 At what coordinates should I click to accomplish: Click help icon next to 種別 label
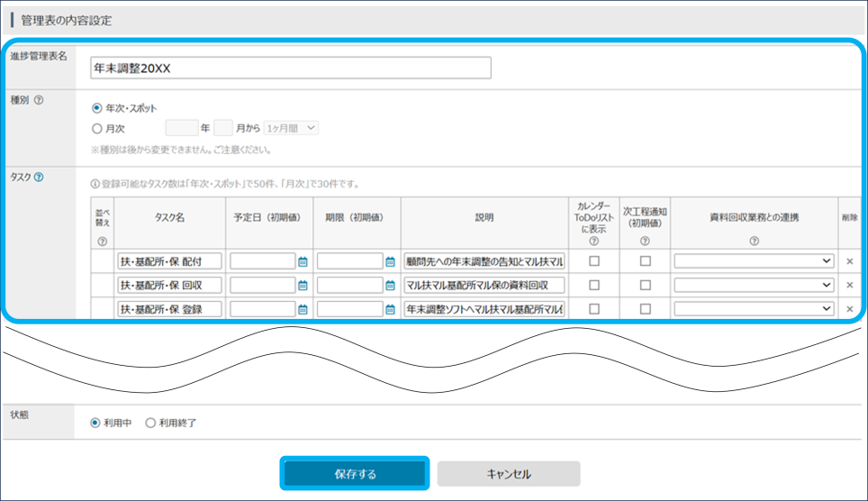tap(39, 100)
